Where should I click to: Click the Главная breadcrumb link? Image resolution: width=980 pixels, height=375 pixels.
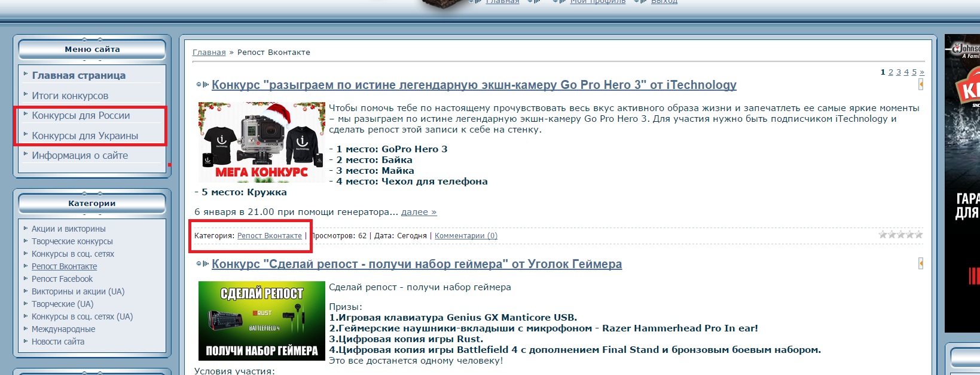(x=209, y=53)
